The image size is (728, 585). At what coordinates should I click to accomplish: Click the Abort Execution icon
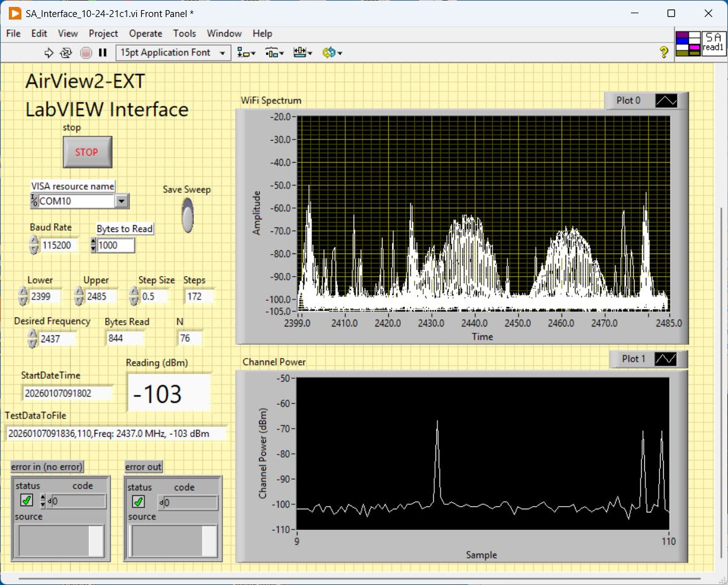coord(86,53)
